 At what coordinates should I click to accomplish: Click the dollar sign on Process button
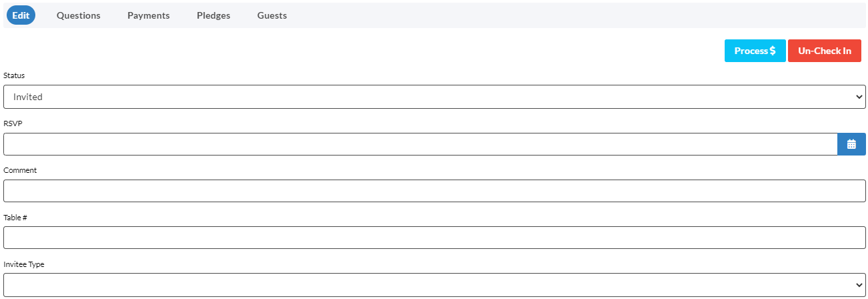point(773,51)
